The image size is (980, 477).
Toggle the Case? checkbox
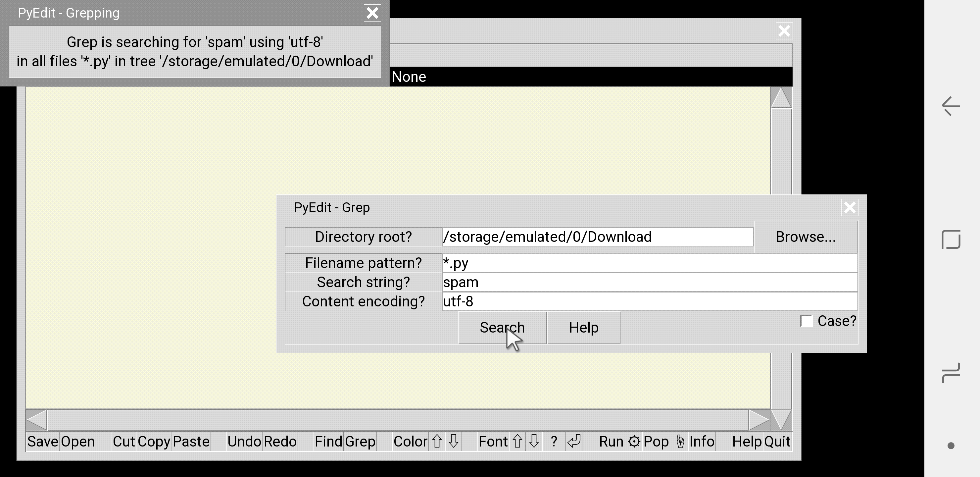pos(806,321)
